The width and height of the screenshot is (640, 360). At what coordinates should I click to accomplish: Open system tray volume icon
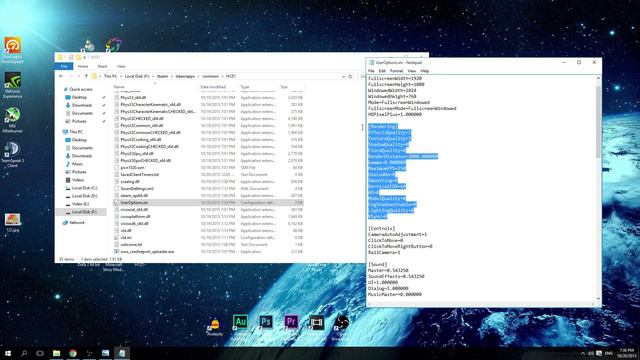click(591, 353)
